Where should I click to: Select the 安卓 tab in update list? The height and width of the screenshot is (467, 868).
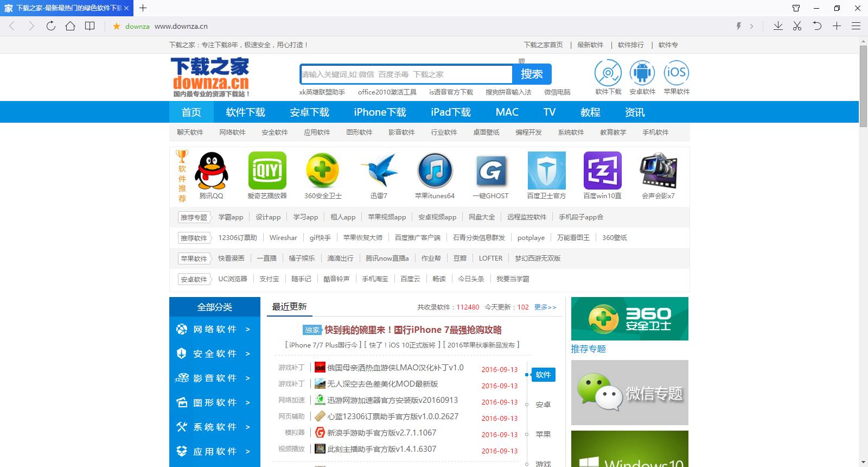point(543,405)
